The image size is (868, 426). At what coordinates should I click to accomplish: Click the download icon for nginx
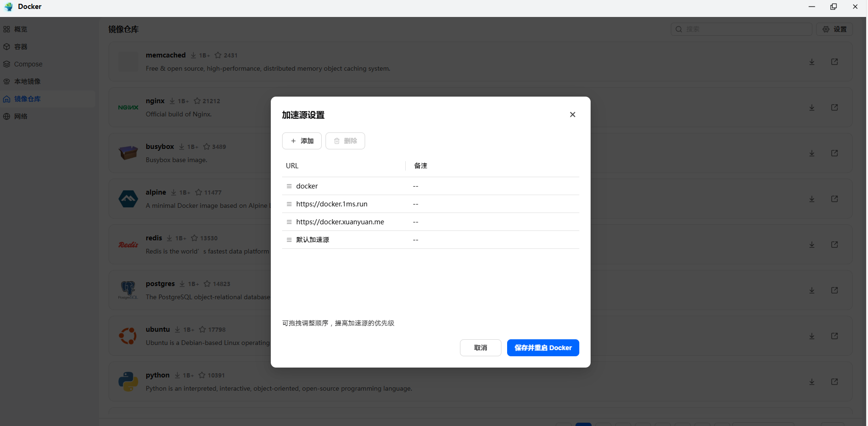(x=812, y=107)
